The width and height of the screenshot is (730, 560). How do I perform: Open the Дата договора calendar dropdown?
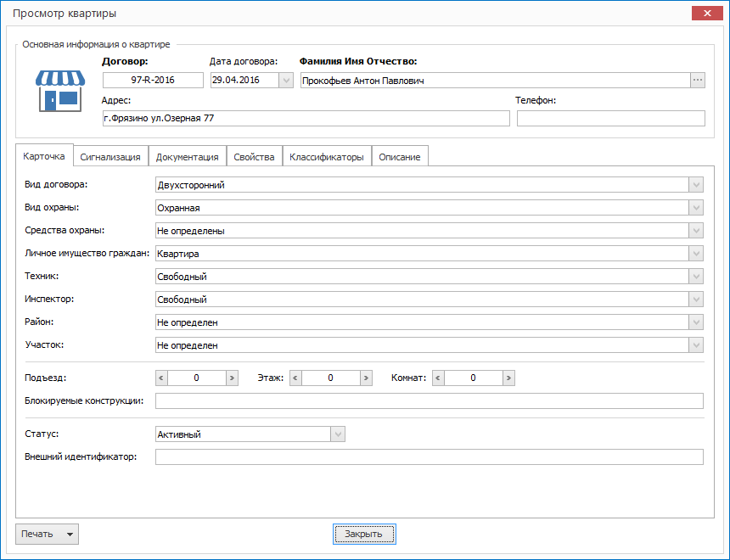coord(286,80)
